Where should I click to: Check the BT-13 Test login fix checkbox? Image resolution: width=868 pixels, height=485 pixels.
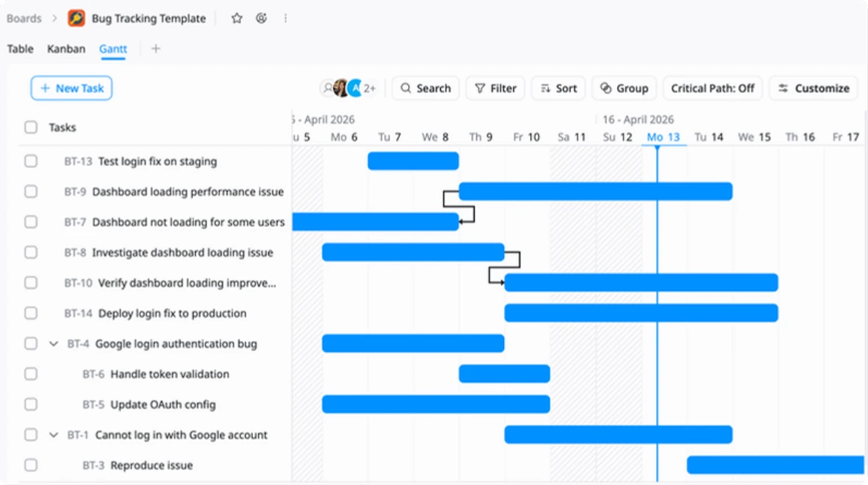[x=31, y=161]
